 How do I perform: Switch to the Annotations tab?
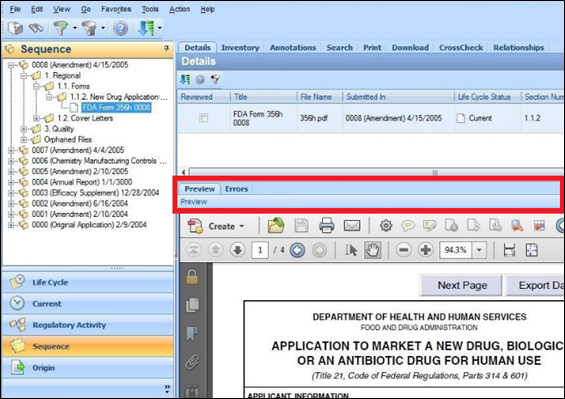point(293,48)
